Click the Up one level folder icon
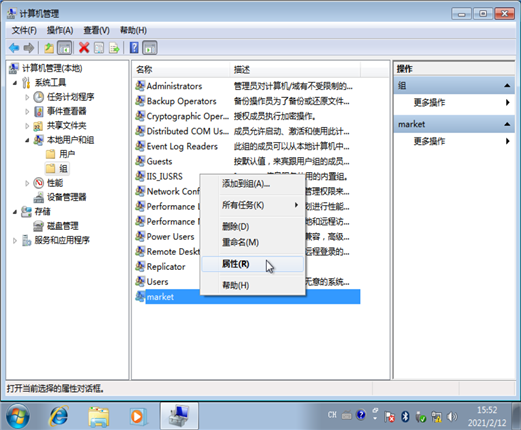Viewport: 521px width, 430px height. 49,48
